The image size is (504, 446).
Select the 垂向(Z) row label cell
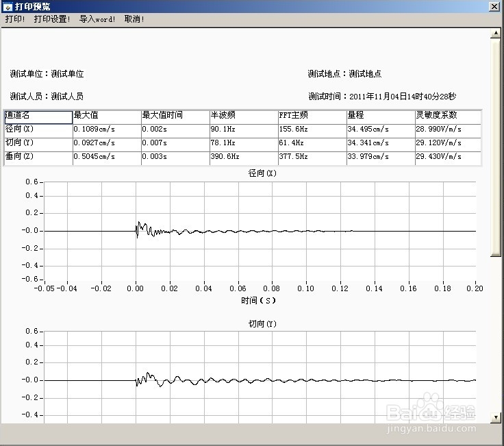click(38, 158)
